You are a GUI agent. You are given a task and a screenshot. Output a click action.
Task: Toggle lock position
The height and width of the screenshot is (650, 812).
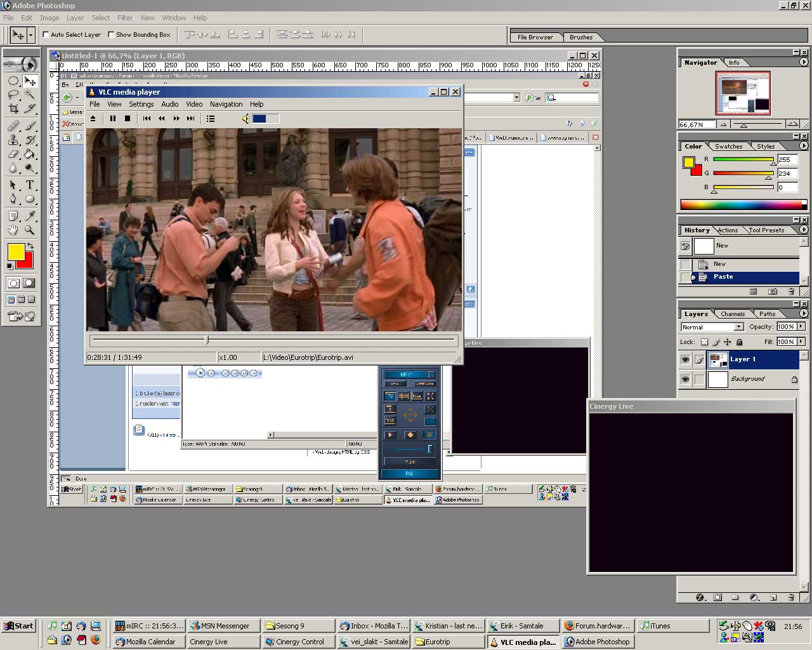(x=728, y=342)
